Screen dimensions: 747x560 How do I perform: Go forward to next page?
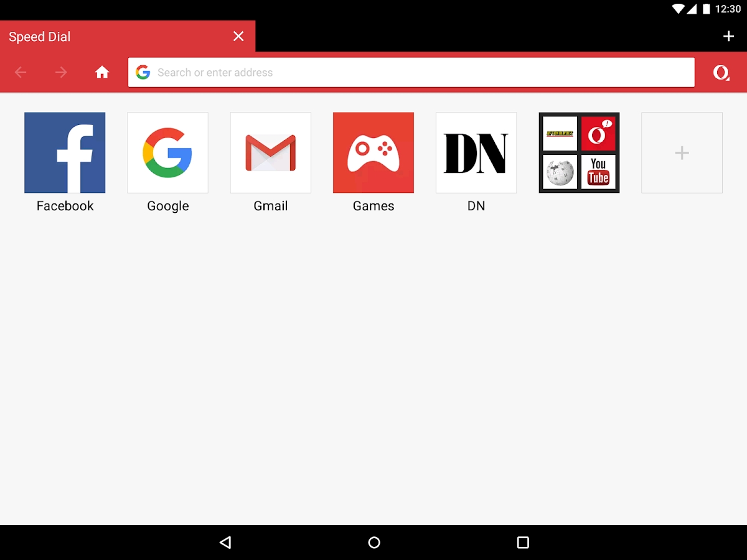pos(61,73)
